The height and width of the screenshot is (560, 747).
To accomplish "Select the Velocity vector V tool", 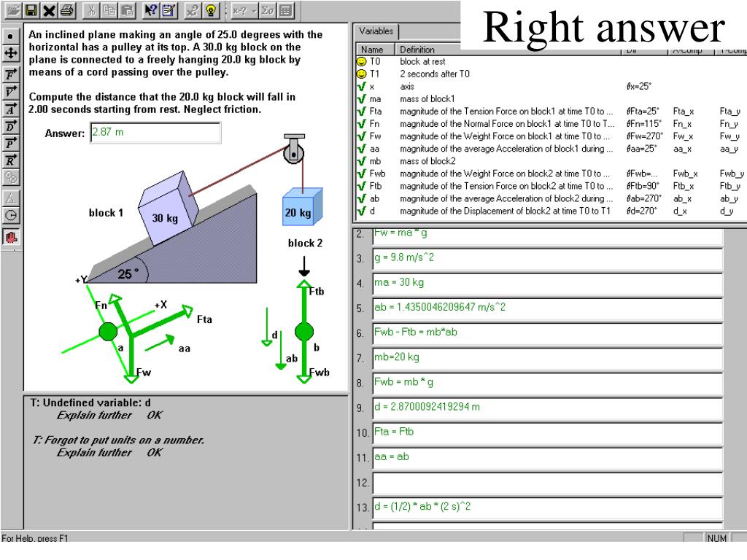I will (x=10, y=92).
